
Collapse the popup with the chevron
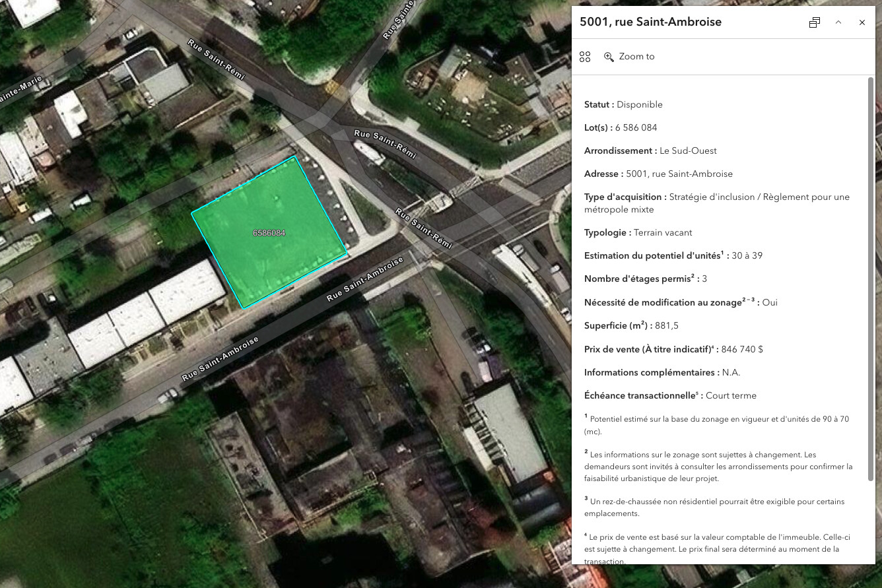point(838,22)
